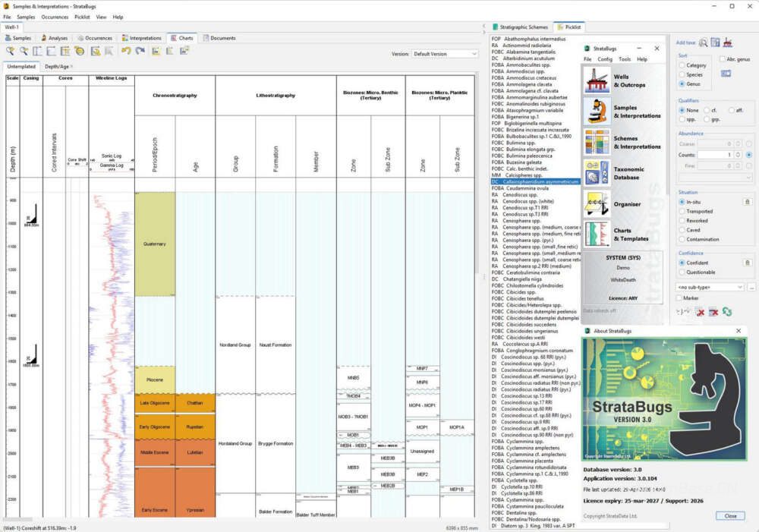The image size is (759, 532).
Task: Click the orange Chattian age block
Action: click(195, 403)
